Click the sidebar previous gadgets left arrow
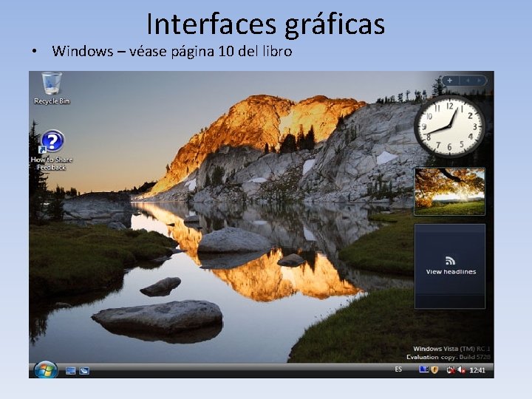The width and height of the screenshot is (532, 399). [x=468, y=81]
